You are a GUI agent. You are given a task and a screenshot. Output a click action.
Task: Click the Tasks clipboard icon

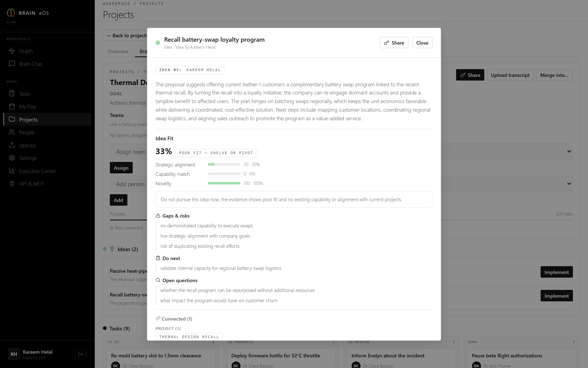pyautogui.click(x=12, y=93)
